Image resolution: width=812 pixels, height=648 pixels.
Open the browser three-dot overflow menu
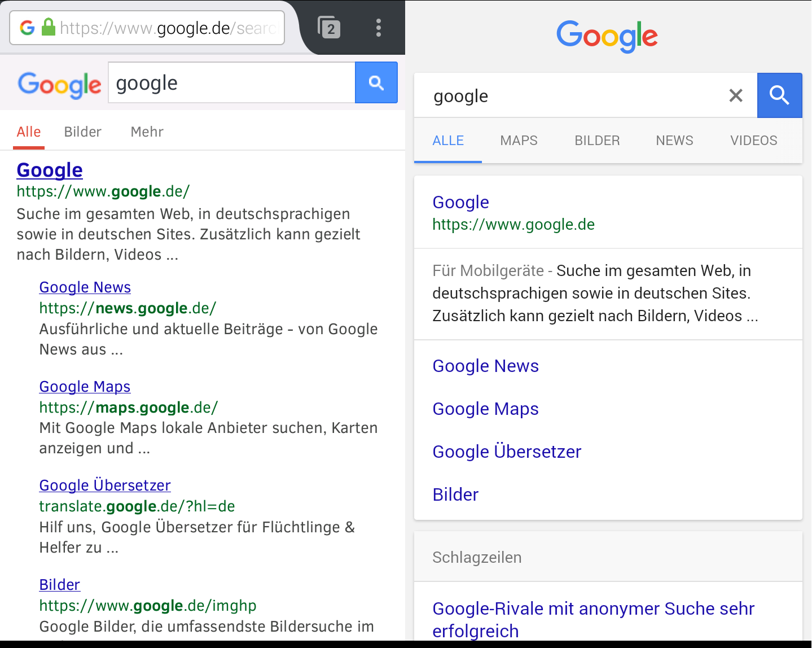coord(379,28)
